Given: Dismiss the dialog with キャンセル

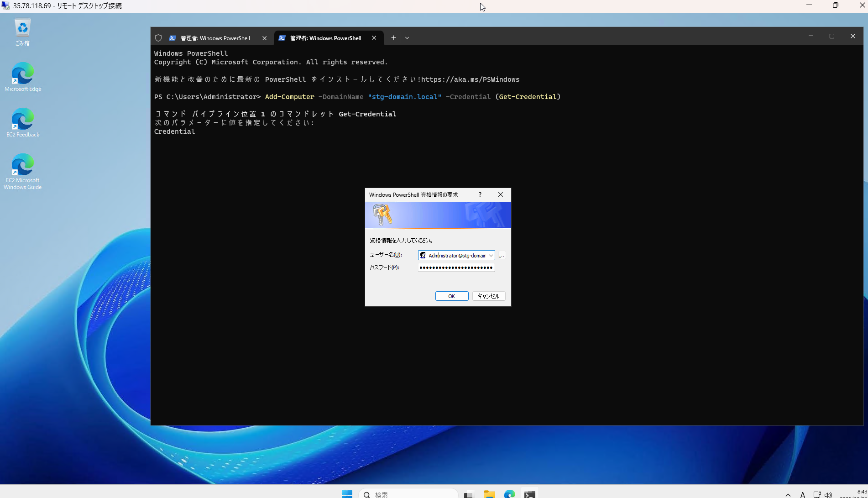Looking at the screenshot, I should 488,296.
